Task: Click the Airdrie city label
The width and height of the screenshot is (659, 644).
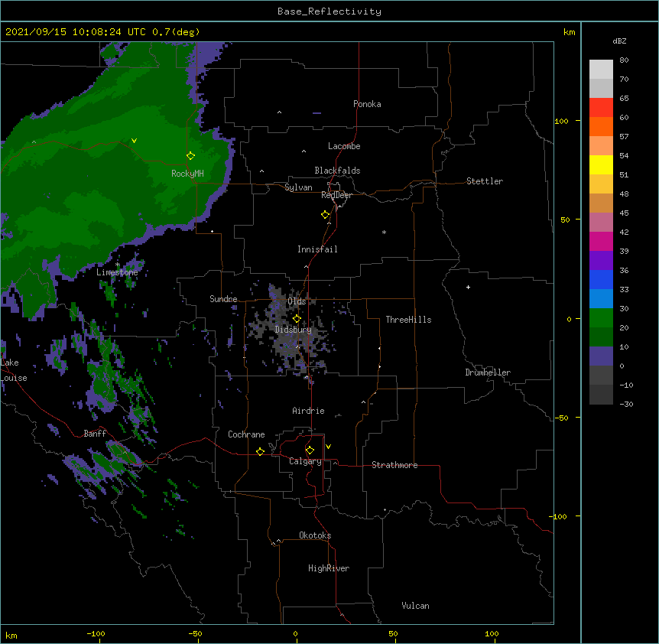Action: point(309,411)
